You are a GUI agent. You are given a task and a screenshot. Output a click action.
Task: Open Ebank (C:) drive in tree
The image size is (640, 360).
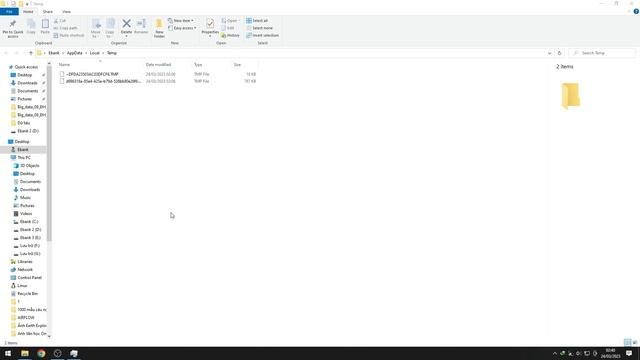tap(28, 222)
